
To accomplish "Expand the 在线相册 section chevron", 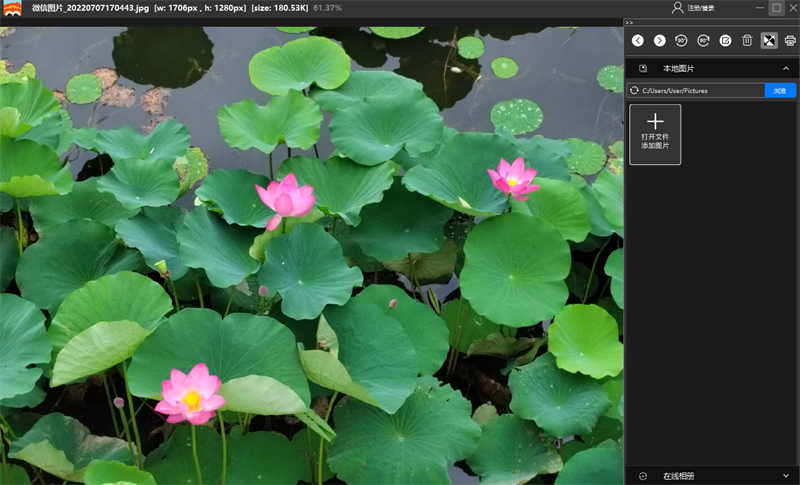I will (786, 476).
